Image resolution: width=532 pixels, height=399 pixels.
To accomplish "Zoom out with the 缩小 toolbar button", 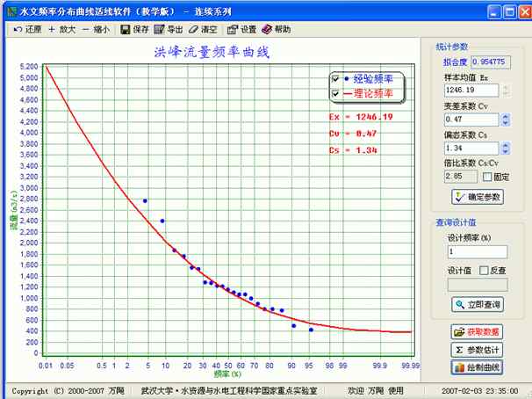I will pos(86,29).
